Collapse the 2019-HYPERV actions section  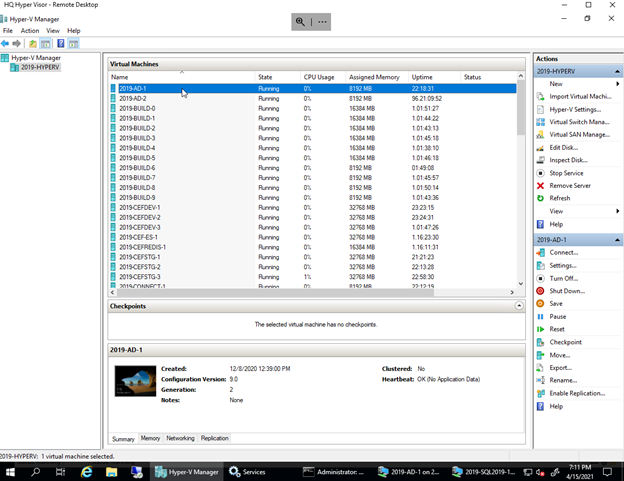pos(617,71)
